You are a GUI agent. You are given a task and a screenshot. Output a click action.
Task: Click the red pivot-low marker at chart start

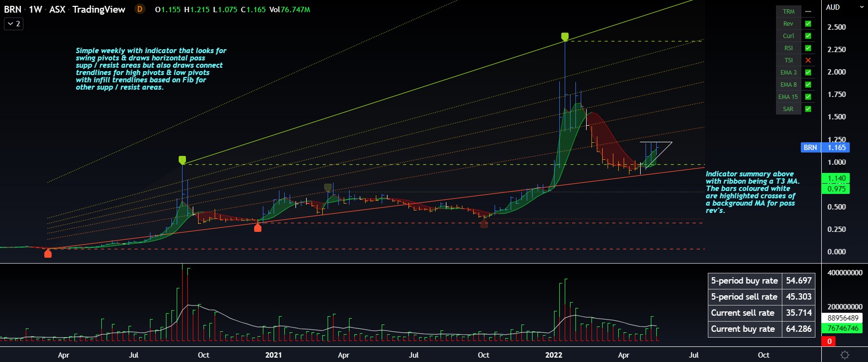coord(48,253)
